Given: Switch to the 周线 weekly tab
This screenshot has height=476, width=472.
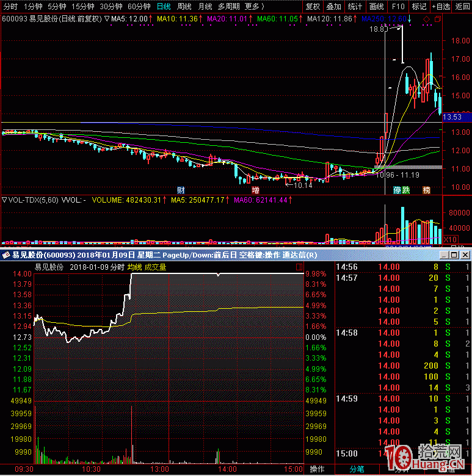Looking at the screenshot, I should point(184,6).
